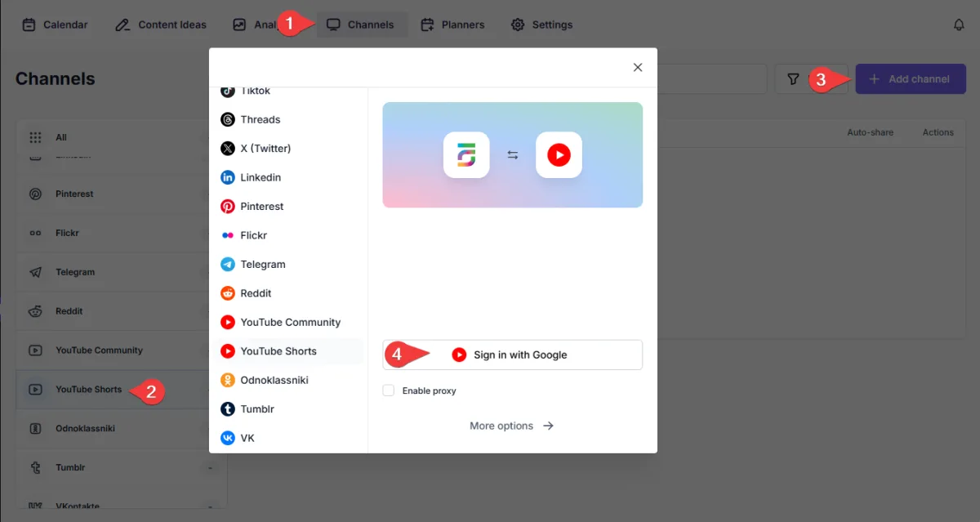Screen dimensions: 980x522
Task: Choose the X (Twitter) network icon
Action: [228, 149]
